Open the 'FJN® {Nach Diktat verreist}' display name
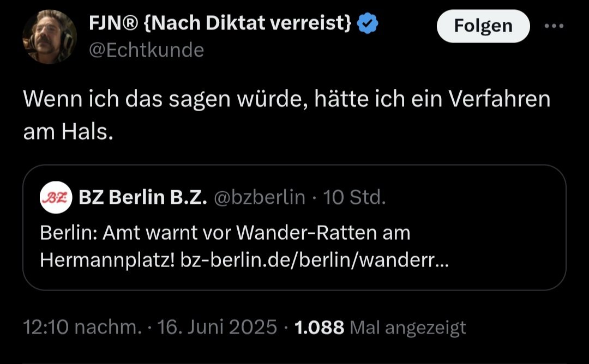This screenshot has width=589, height=364. (x=220, y=25)
